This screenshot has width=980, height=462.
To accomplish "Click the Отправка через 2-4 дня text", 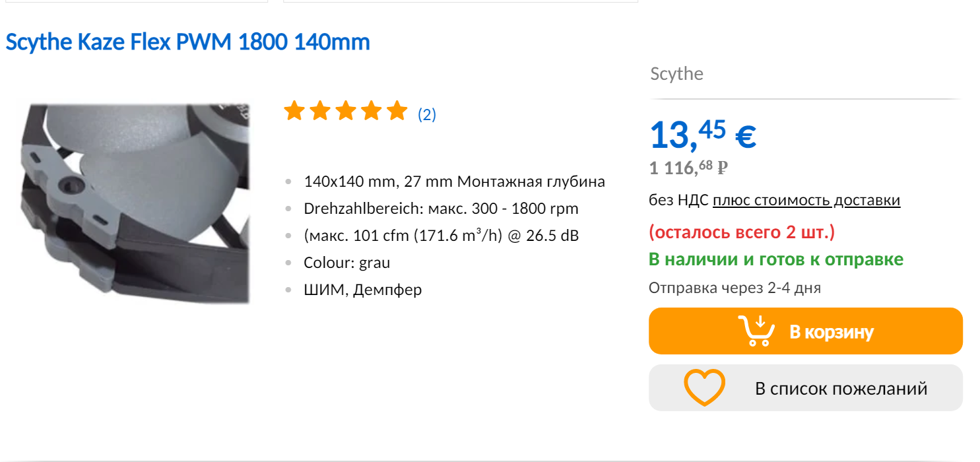I will (735, 288).
